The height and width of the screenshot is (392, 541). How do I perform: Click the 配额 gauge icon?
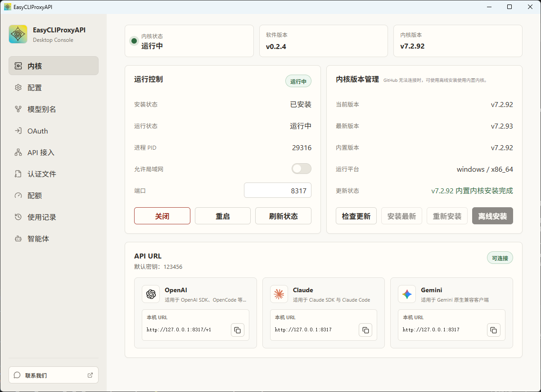tap(18, 196)
